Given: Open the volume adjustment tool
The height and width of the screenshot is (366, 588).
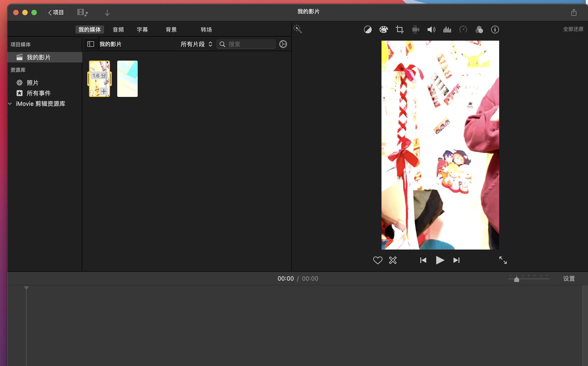Looking at the screenshot, I should tap(431, 30).
